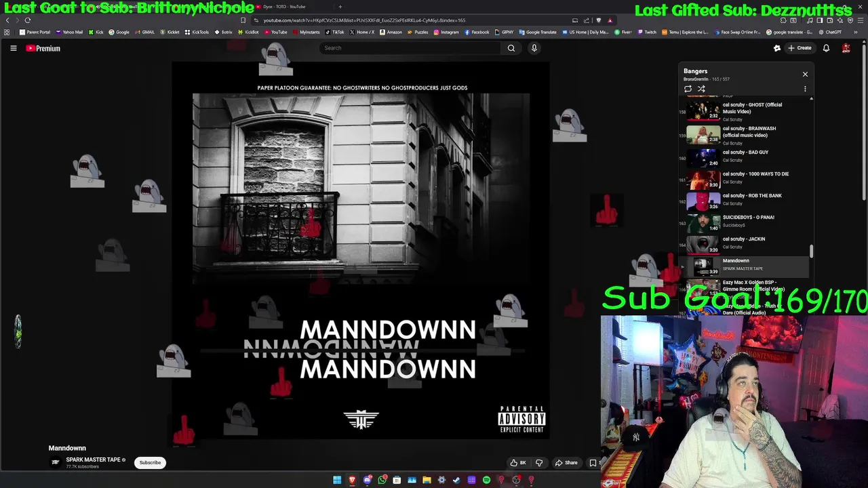Go to YouTube Premium home logo
This screenshot has width=868, height=488.
(x=43, y=48)
